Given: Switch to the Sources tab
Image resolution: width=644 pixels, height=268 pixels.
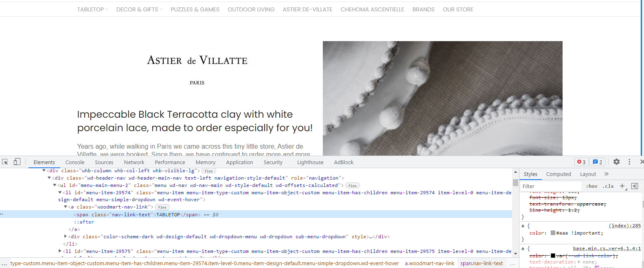Looking at the screenshot, I should point(104,162).
